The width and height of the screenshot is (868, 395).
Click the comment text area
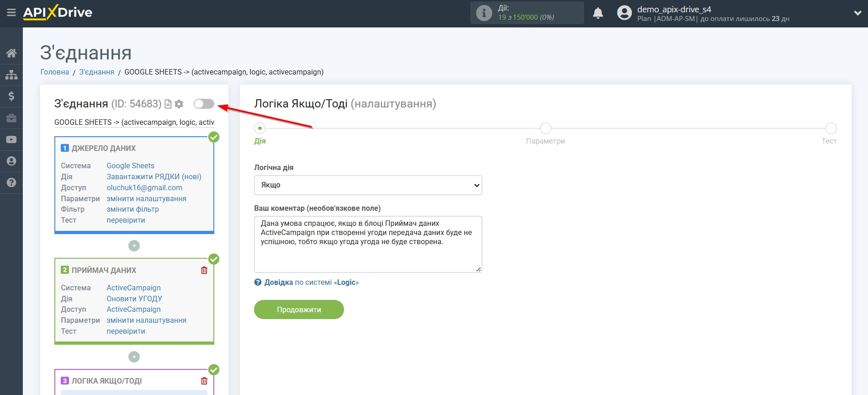[x=368, y=245]
